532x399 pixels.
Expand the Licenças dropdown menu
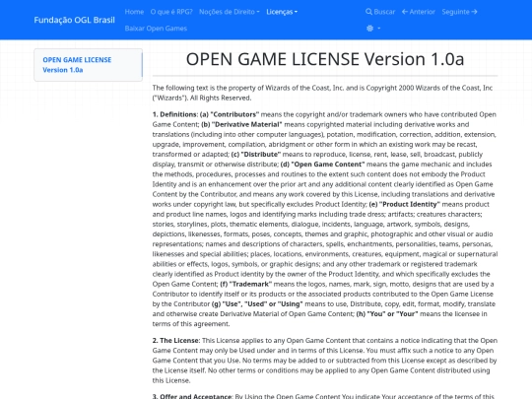282,12
